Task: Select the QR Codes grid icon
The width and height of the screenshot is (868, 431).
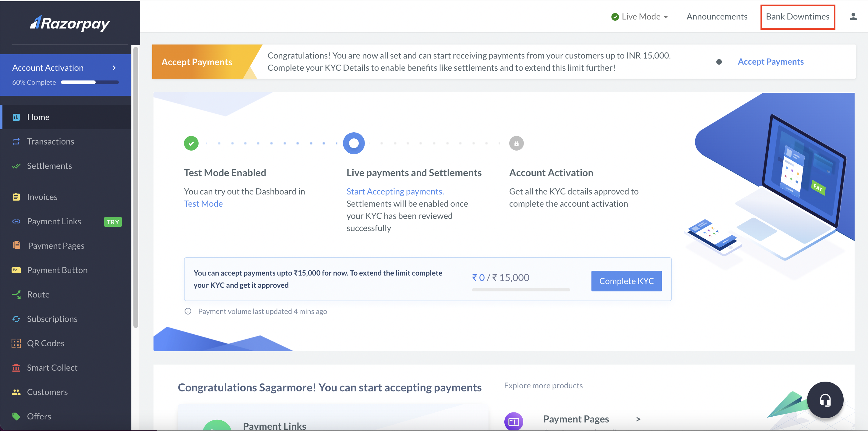Action: [x=16, y=343]
